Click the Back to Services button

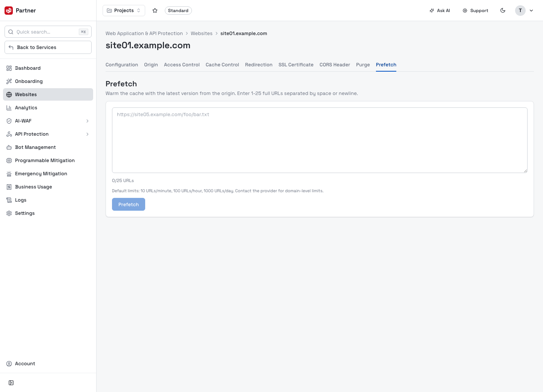click(48, 47)
